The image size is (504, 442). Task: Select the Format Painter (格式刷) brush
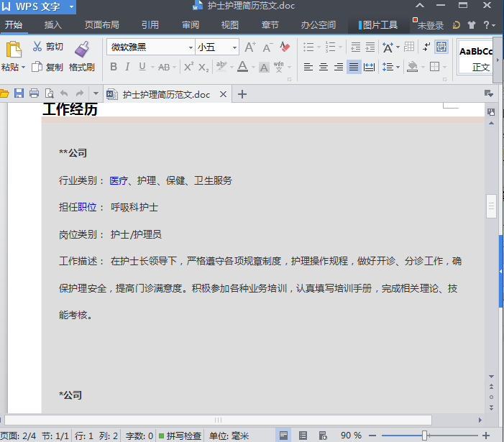[x=82, y=49]
